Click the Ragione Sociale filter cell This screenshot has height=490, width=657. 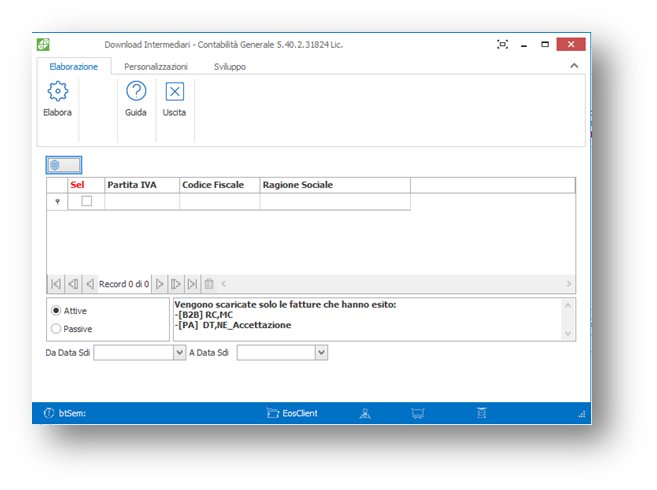coord(335,201)
